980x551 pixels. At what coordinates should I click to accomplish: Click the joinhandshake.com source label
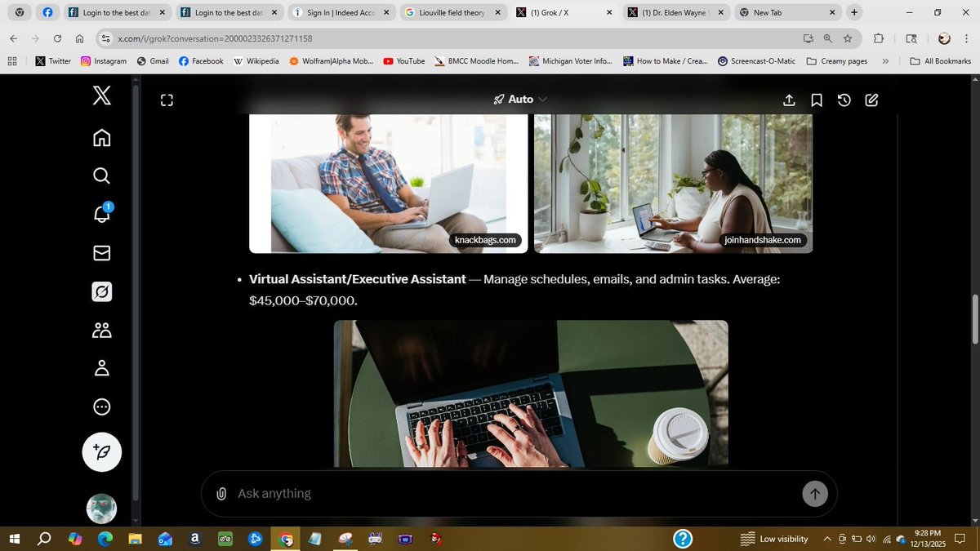(763, 240)
